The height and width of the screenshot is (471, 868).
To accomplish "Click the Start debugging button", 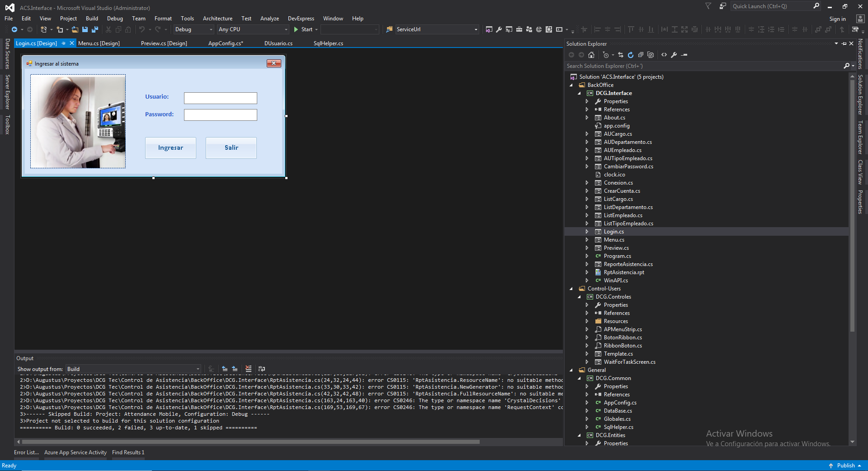I will point(303,29).
